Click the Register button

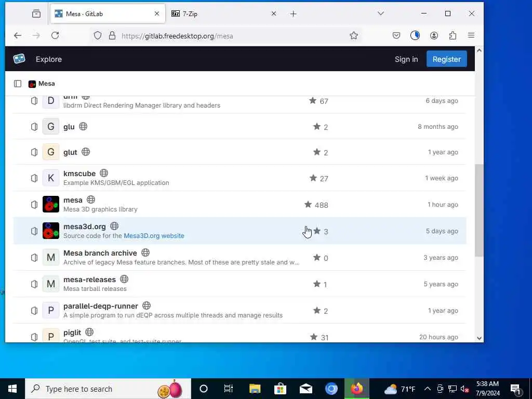[x=446, y=59]
